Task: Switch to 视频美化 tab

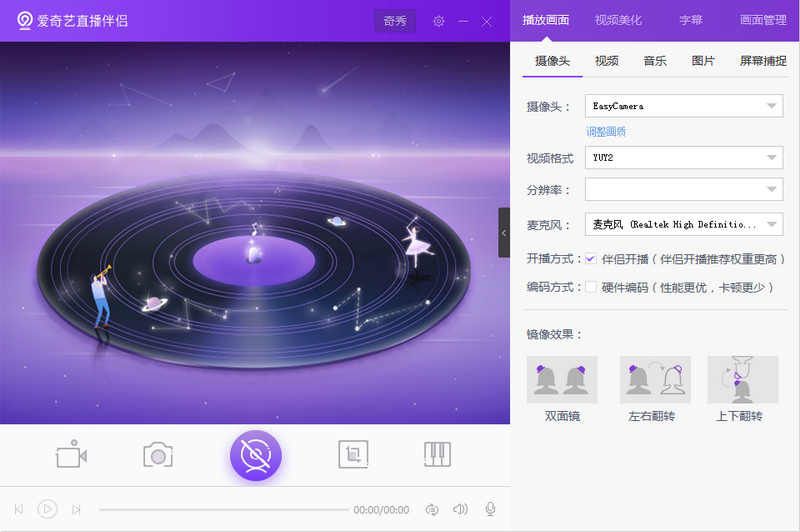Action: coord(618,20)
